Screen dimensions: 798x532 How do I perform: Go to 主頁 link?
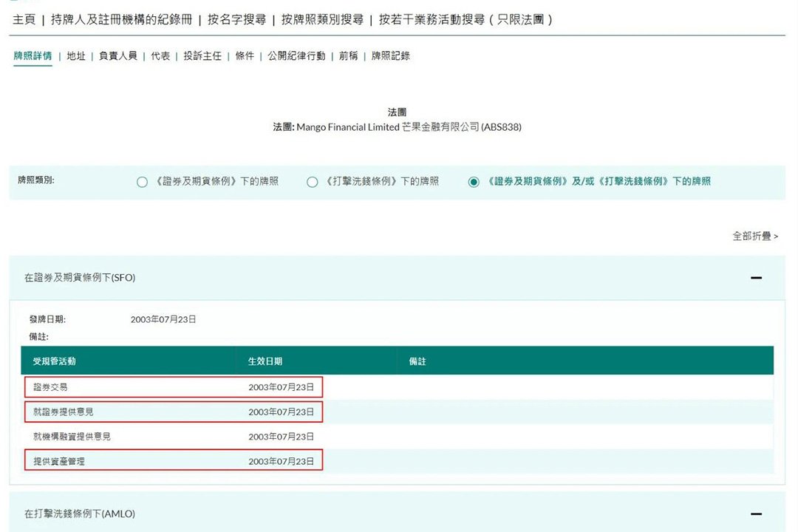coord(24,20)
